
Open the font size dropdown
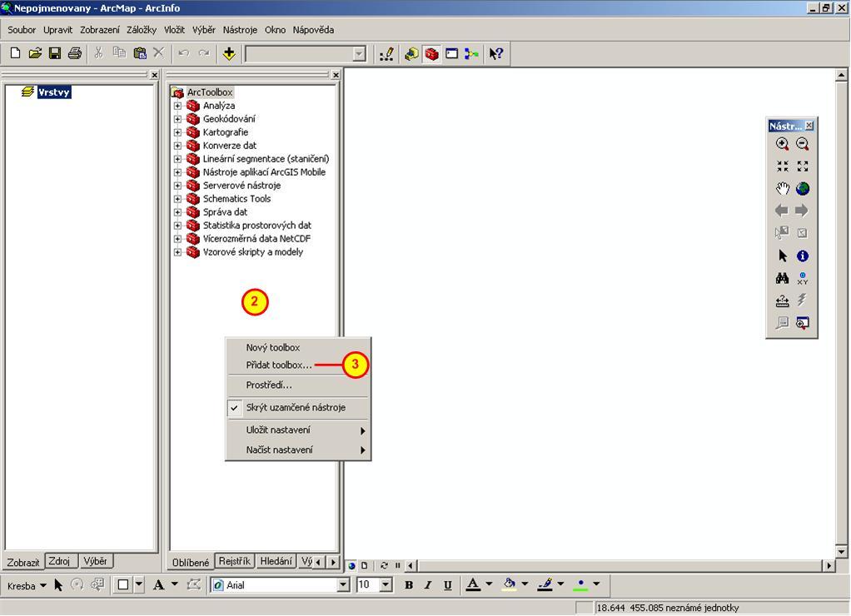pos(386,585)
